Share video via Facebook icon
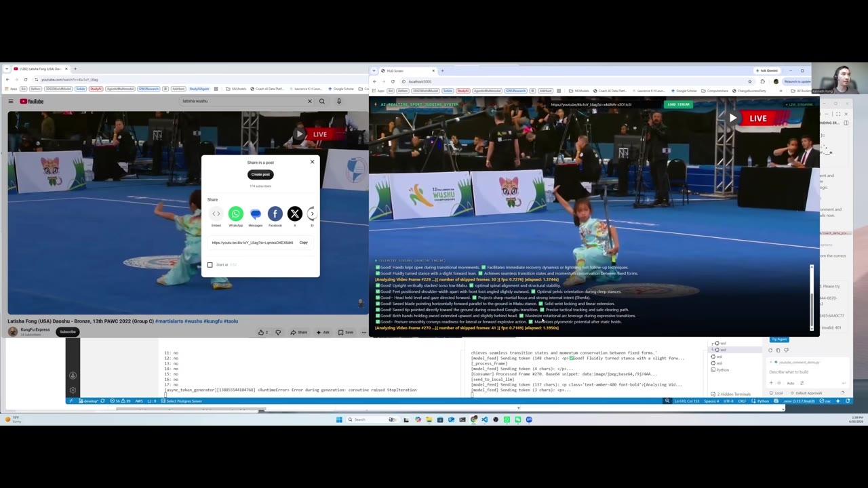The image size is (868, 488). pyautogui.click(x=275, y=214)
